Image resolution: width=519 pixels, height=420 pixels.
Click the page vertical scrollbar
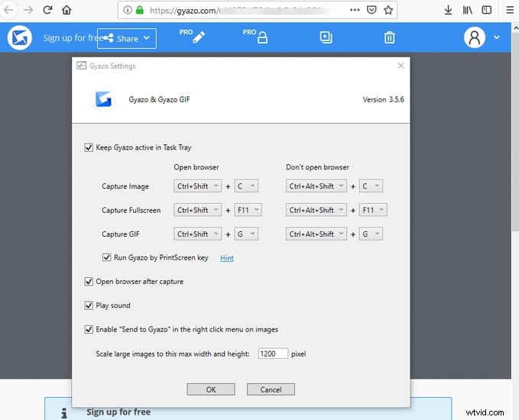click(515, 132)
